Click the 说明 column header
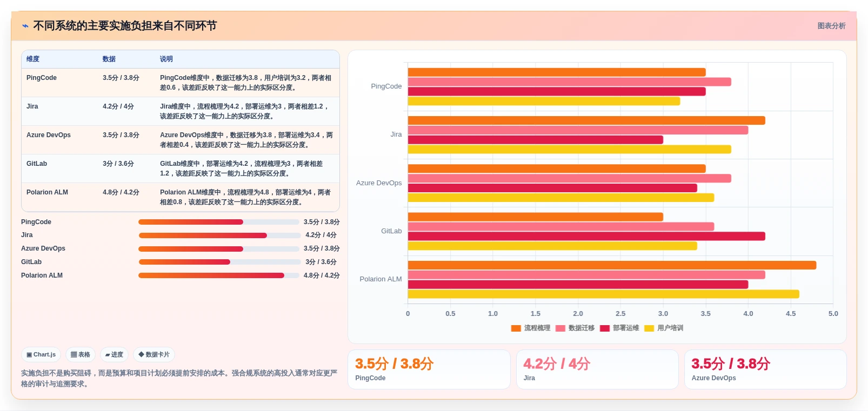 [x=166, y=59]
